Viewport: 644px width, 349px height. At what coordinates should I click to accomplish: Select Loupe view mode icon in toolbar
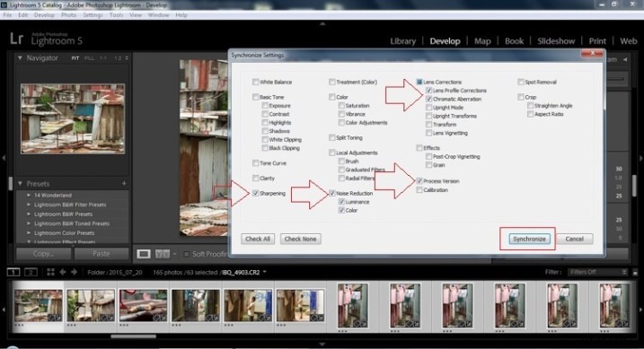point(144,254)
